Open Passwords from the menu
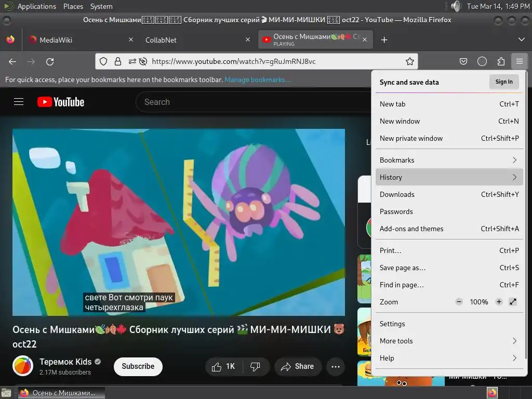The width and height of the screenshot is (532, 399). tap(449, 212)
